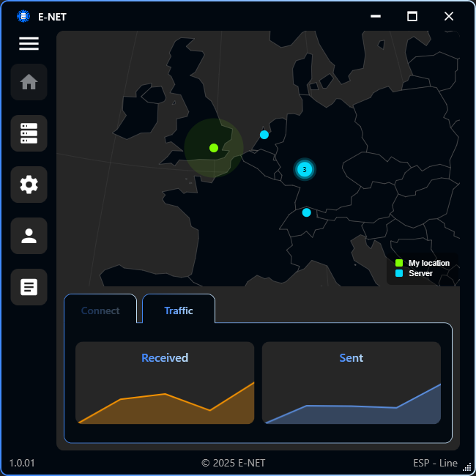Click the ESP - Line status text
Image resolution: width=476 pixels, height=476 pixels.
point(435,463)
